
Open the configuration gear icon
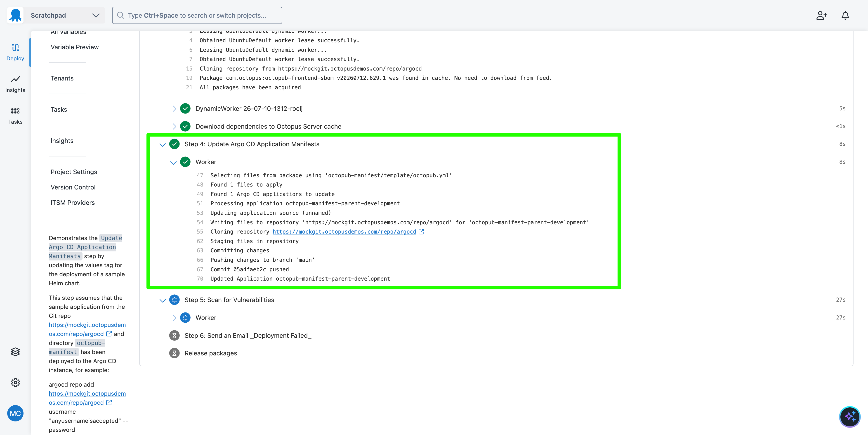tap(15, 383)
